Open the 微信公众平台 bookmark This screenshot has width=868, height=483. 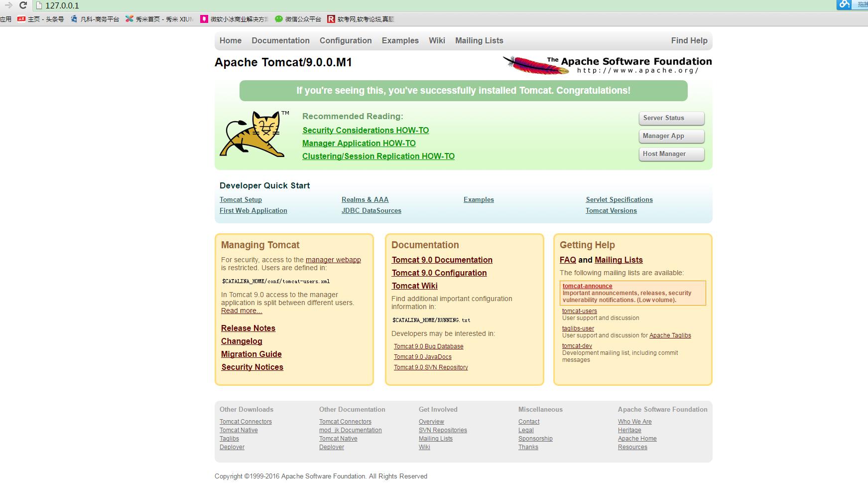point(298,19)
